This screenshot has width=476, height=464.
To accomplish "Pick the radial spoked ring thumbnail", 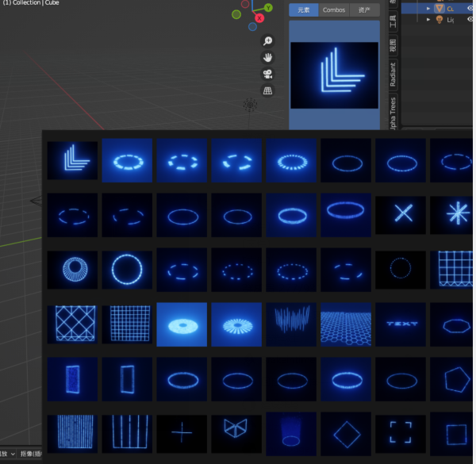I will [x=72, y=270].
